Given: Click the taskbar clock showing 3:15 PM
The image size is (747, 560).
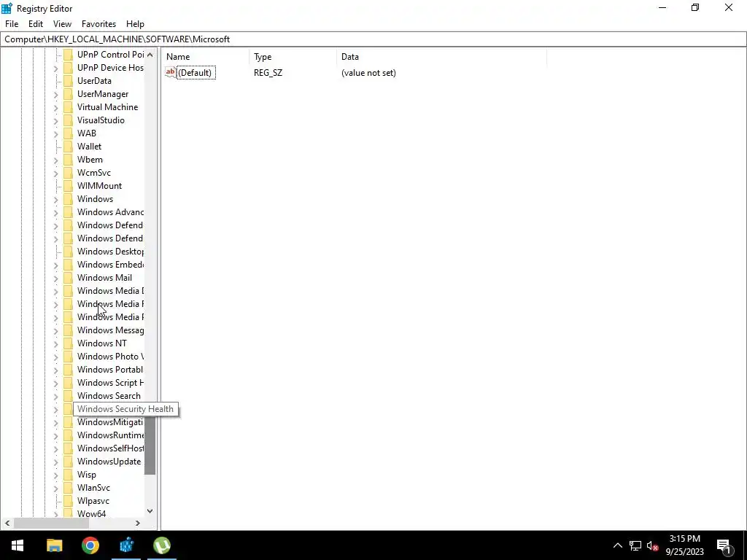Looking at the screenshot, I should pos(684,545).
